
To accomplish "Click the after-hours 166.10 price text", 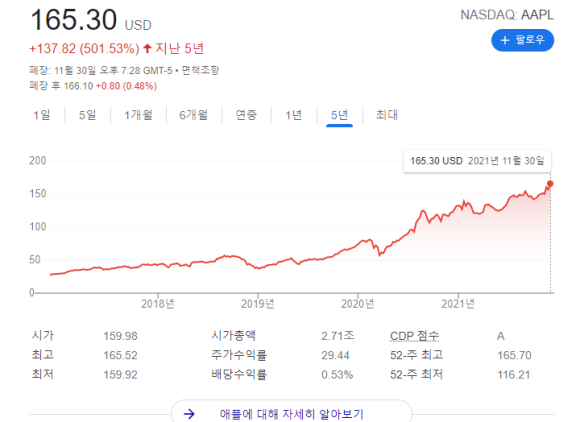I will pyautogui.click(x=78, y=86).
